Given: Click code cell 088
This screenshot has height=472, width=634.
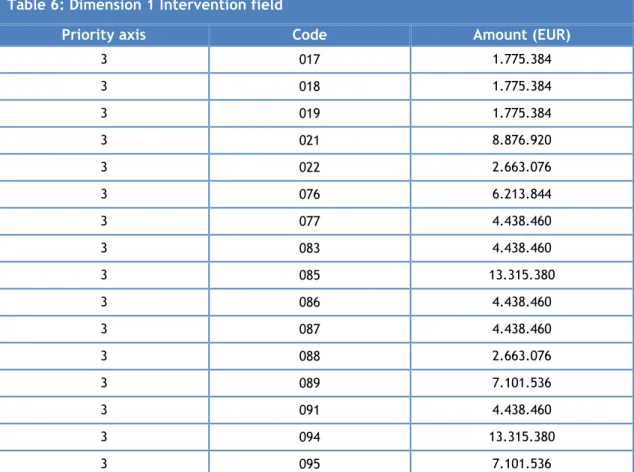Looking at the screenshot, I should tap(309, 356).
